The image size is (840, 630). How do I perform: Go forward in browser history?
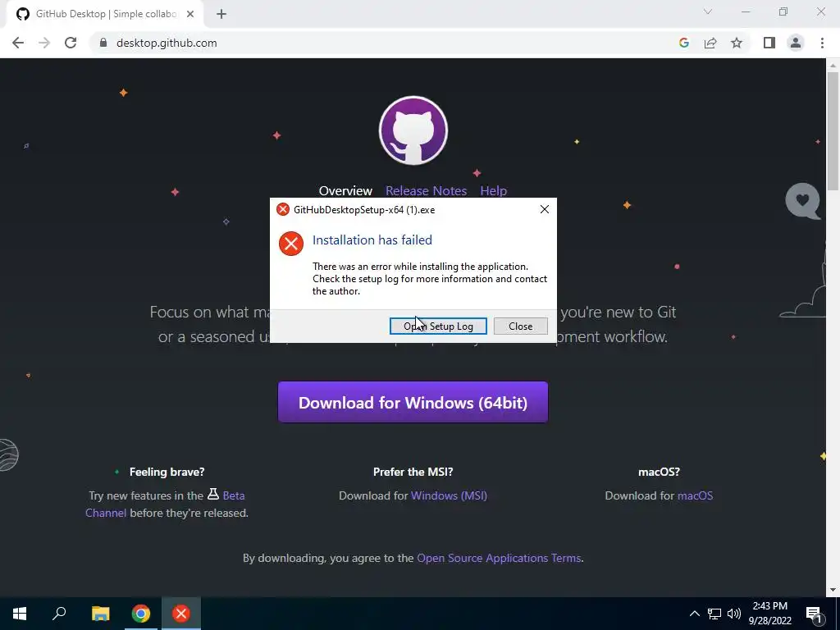(44, 43)
